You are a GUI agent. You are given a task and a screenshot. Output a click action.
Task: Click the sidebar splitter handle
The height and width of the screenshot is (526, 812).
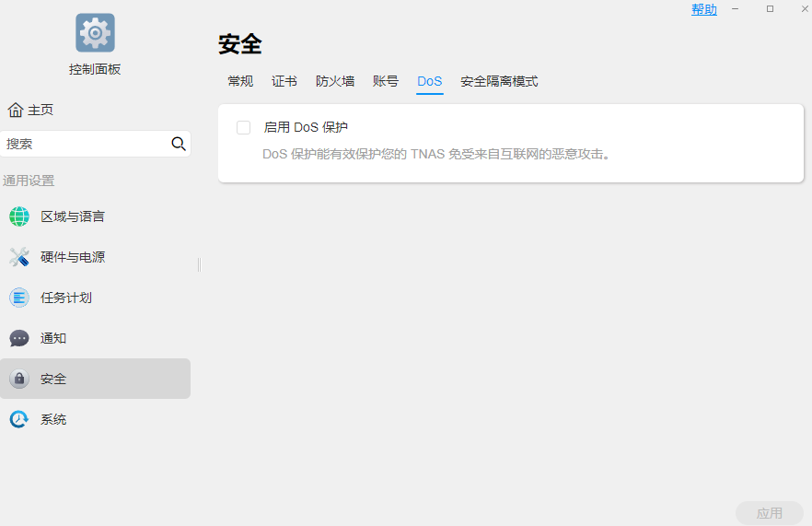(x=200, y=264)
